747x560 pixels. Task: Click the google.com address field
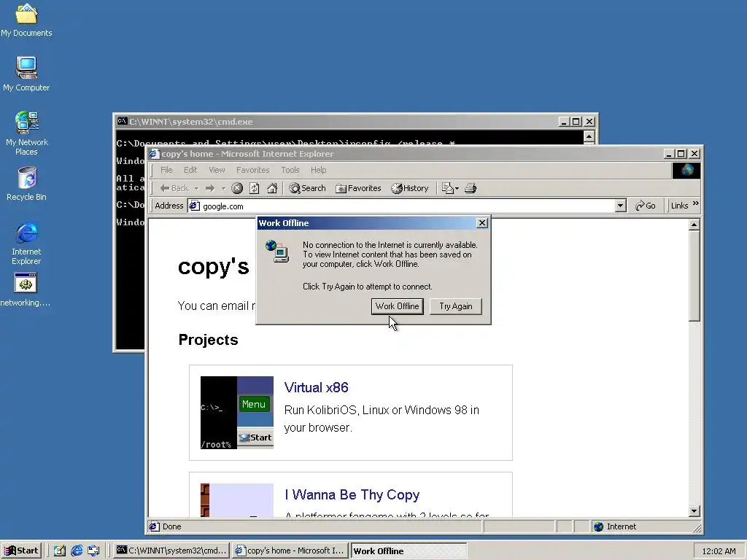tap(407, 206)
